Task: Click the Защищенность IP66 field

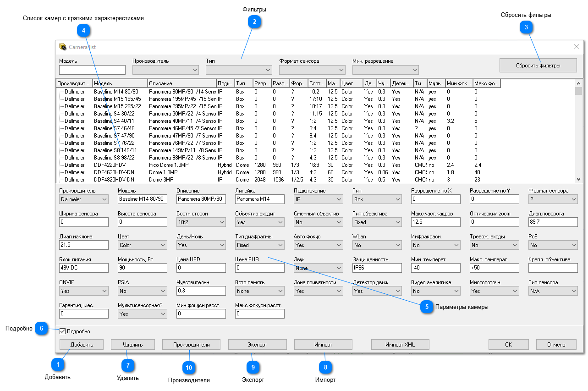Action: point(377,268)
